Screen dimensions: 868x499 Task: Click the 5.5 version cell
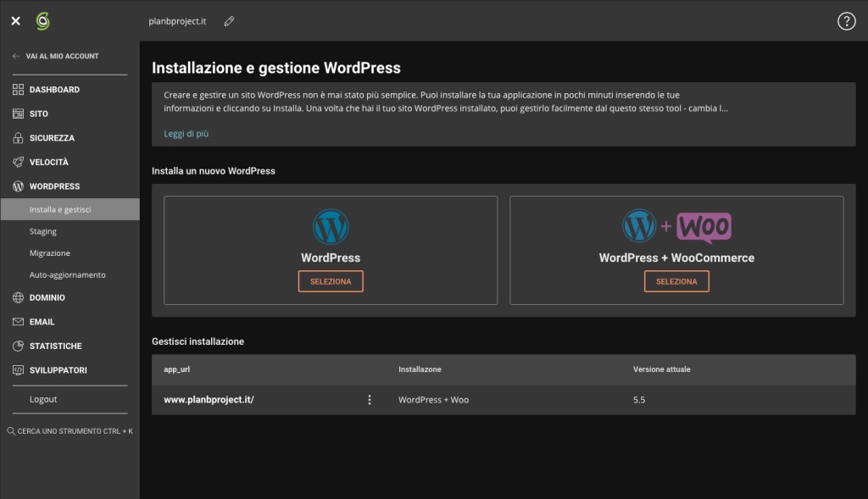pyautogui.click(x=639, y=400)
